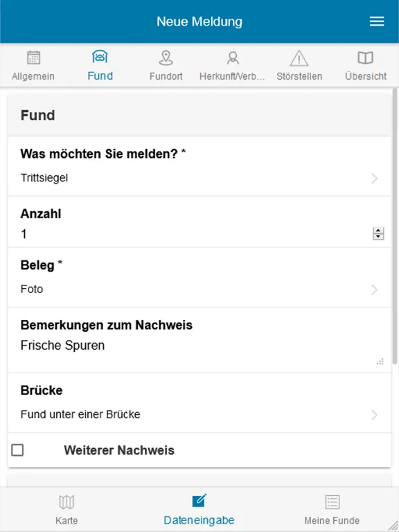Click the Anzahl number input field
399x532 pixels.
coord(196,233)
